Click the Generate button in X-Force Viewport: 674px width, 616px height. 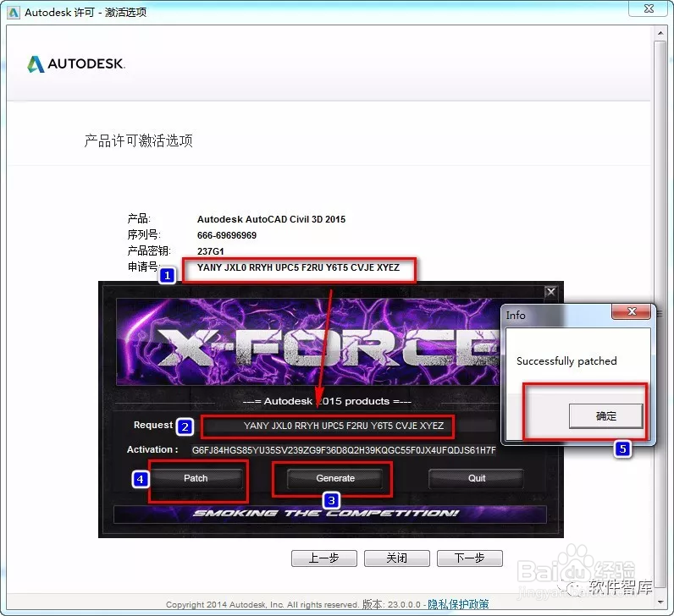pyautogui.click(x=334, y=478)
